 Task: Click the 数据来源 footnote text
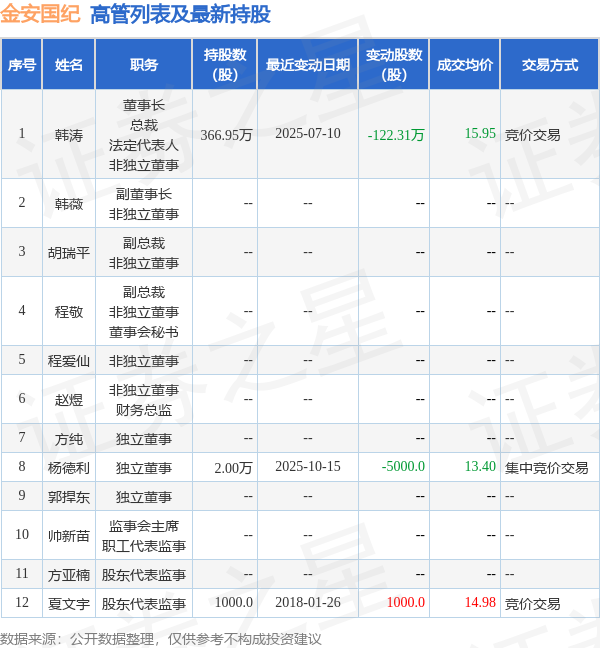point(160,639)
